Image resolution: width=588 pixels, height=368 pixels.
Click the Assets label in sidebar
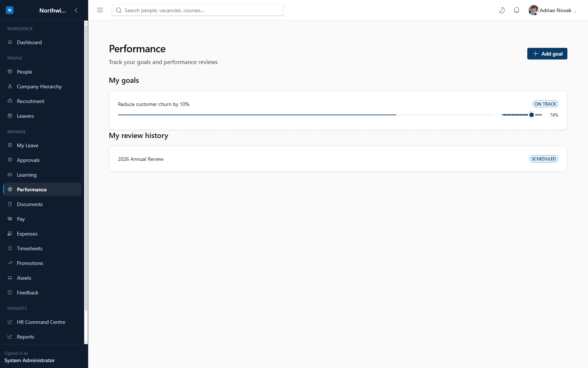pos(24,278)
